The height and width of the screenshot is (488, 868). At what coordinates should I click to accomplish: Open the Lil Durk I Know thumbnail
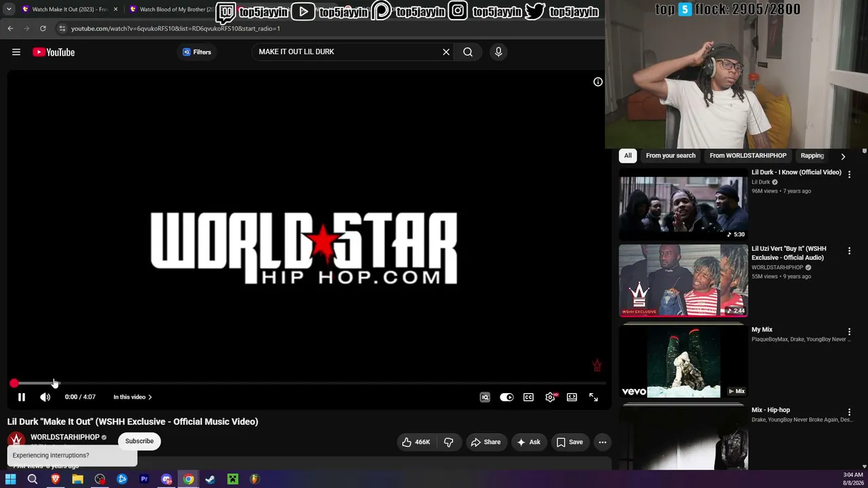coord(684,205)
